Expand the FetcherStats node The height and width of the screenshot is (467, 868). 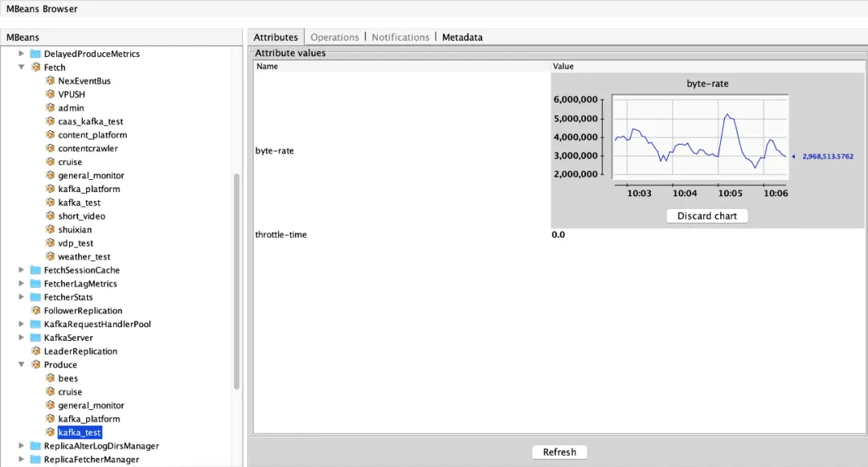coord(21,297)
